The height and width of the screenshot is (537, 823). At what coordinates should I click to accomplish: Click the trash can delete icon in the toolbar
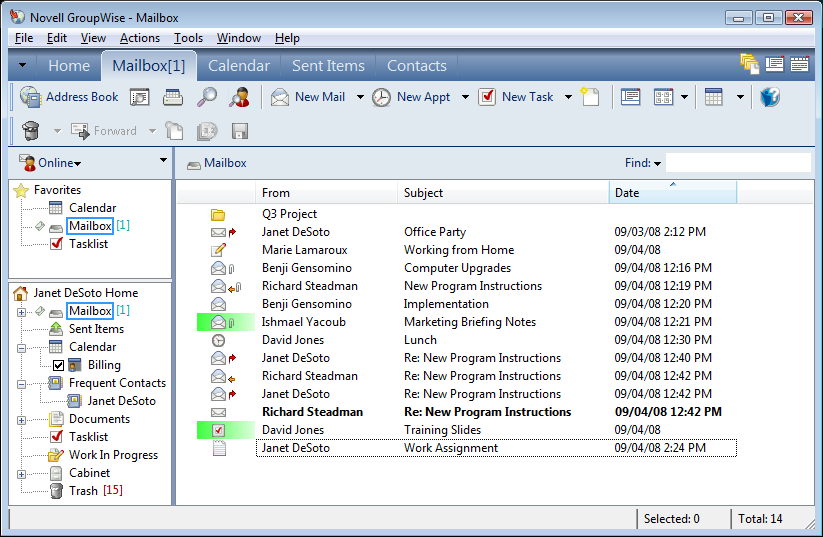(x=31, y=131)
